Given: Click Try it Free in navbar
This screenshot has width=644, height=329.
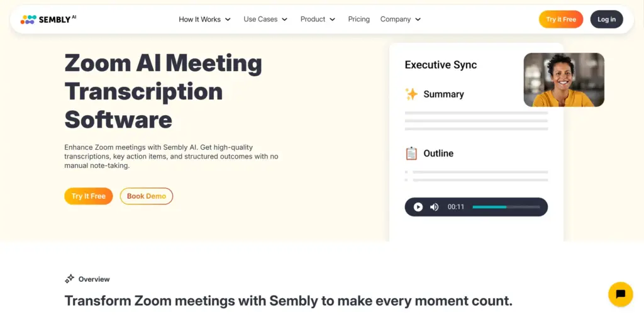Looking at the screenshot, I should 560,20.
